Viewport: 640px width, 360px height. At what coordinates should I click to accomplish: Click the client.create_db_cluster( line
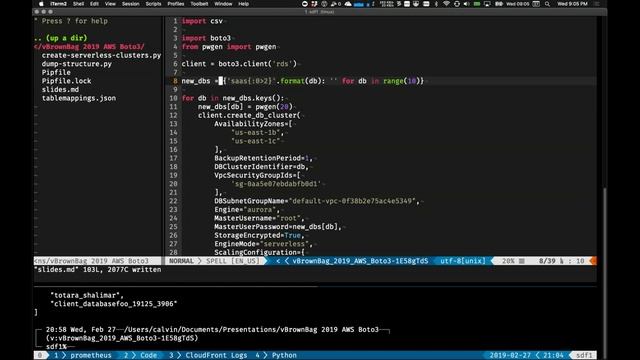[249, 115]
